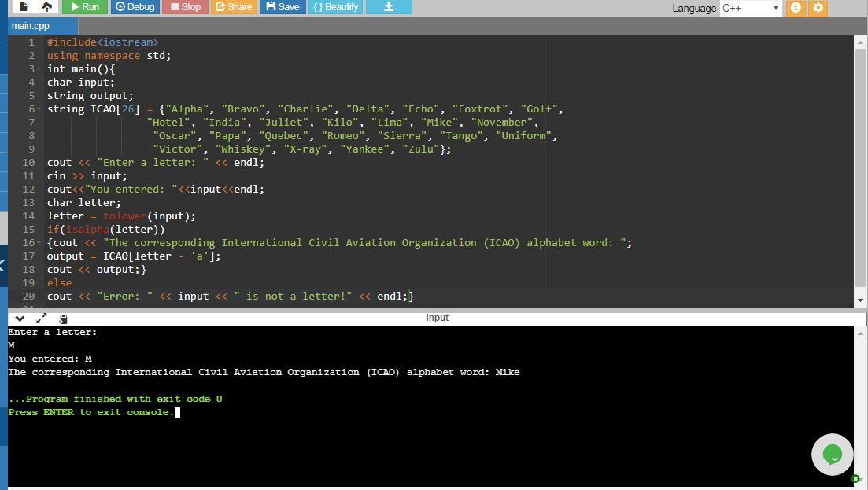Collapse the console with the chevron down icon

[x=20, y=319]
